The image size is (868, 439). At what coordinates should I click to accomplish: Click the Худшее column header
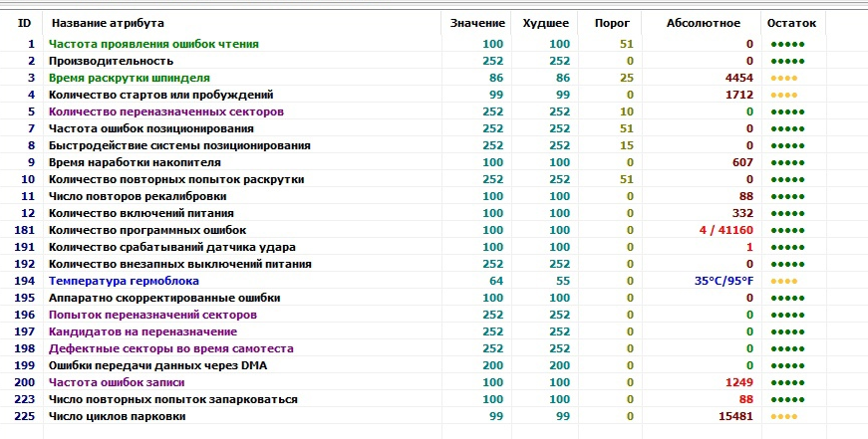545,23
